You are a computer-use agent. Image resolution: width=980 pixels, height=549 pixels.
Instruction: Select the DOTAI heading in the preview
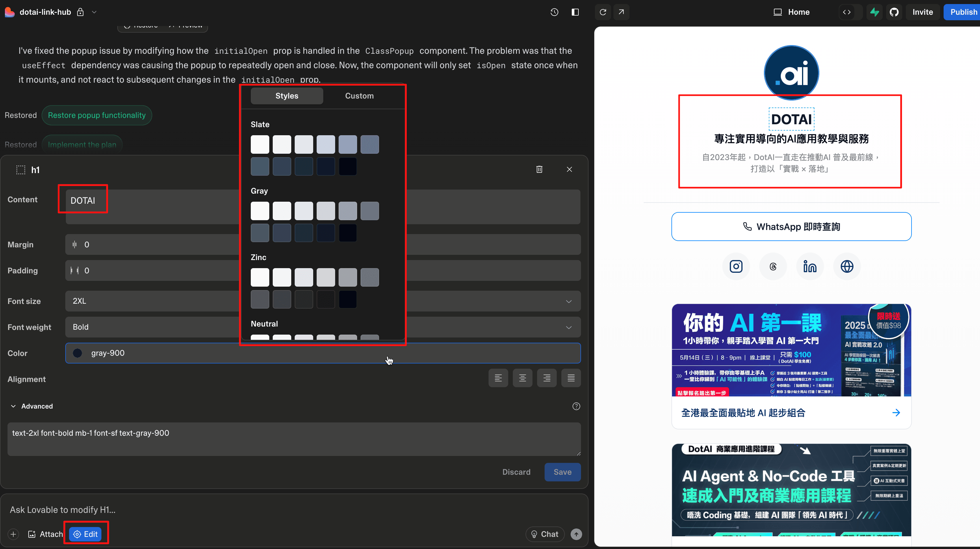[791, 119]
